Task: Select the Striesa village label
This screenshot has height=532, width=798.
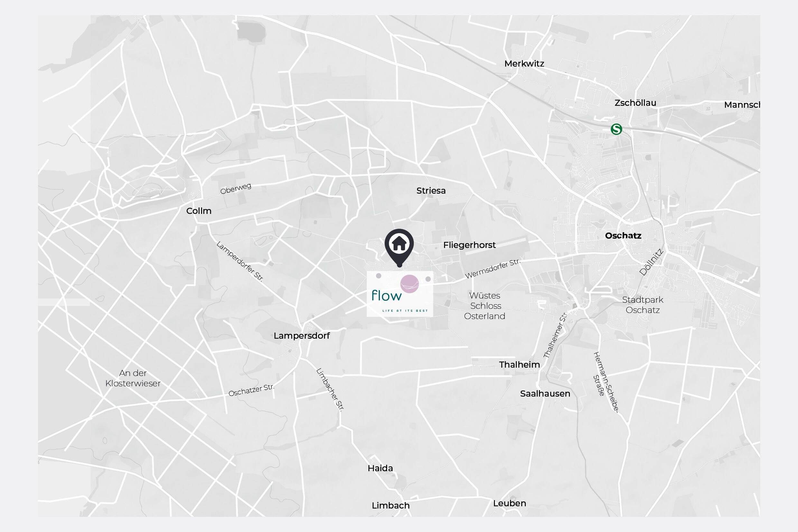Action: coord(431,191)
